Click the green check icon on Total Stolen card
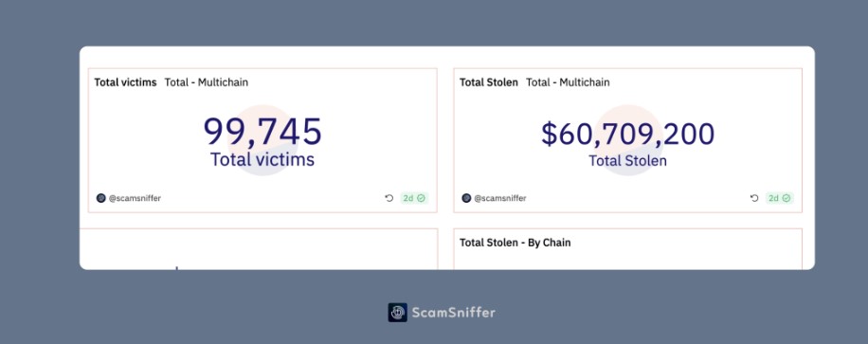 click(x=787, y=198)
